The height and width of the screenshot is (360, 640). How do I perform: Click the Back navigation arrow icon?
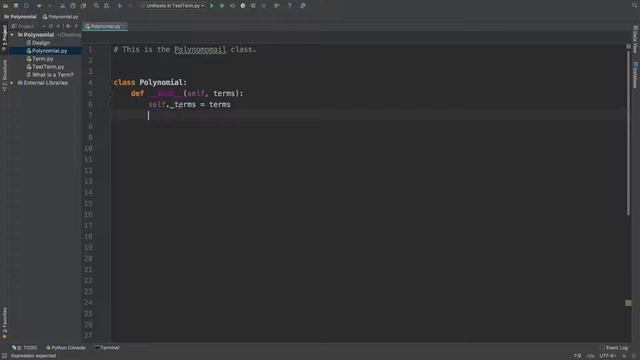click(x=120, y=6)
